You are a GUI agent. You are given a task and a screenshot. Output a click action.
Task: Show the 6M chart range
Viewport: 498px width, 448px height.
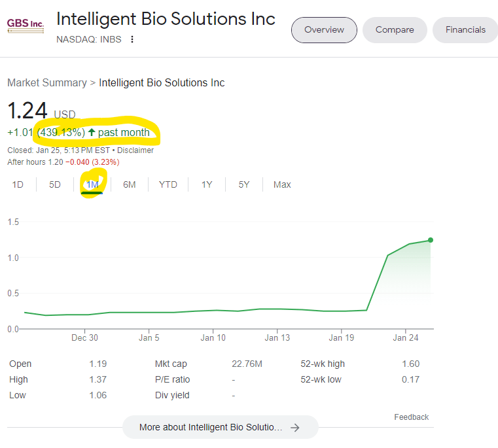[x=130, y=184]
